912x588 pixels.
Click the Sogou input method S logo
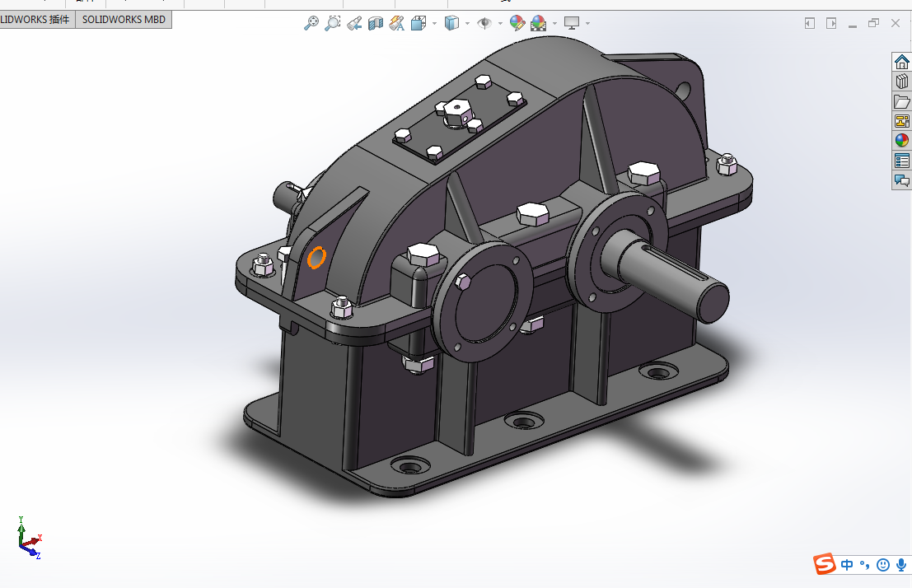(x=824, y=564)
